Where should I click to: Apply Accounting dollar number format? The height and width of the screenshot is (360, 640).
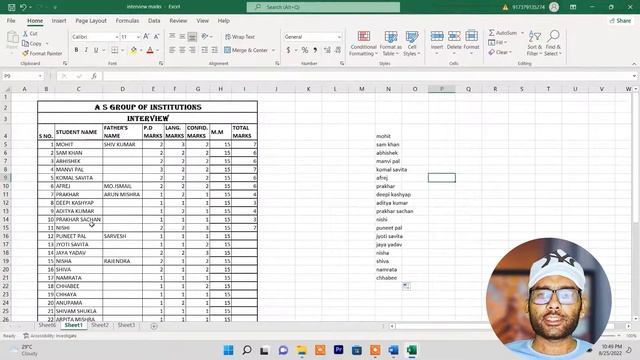[288, 50]
